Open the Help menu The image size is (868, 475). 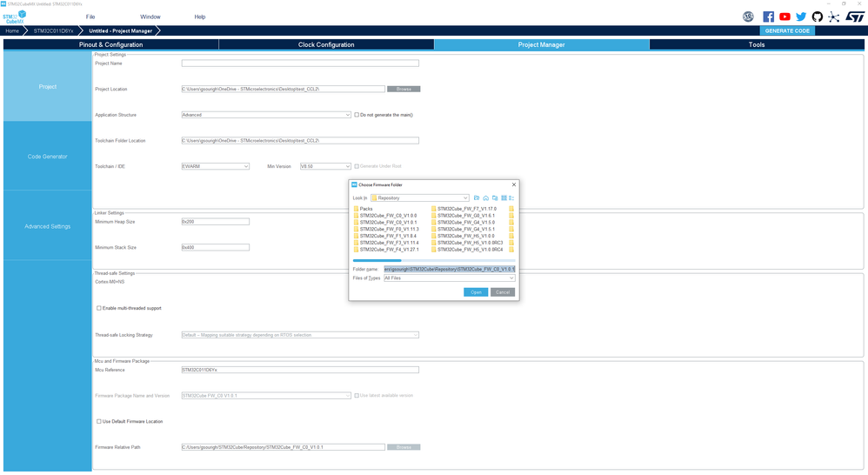tap(200, 17)
